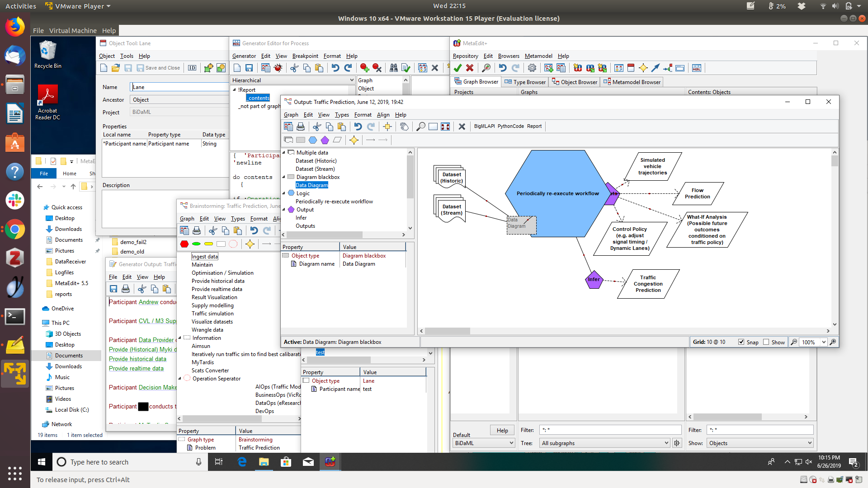Open the 100% zoom dropdown
The height and width of the screenshot is (488, 868).
[823, 342]
